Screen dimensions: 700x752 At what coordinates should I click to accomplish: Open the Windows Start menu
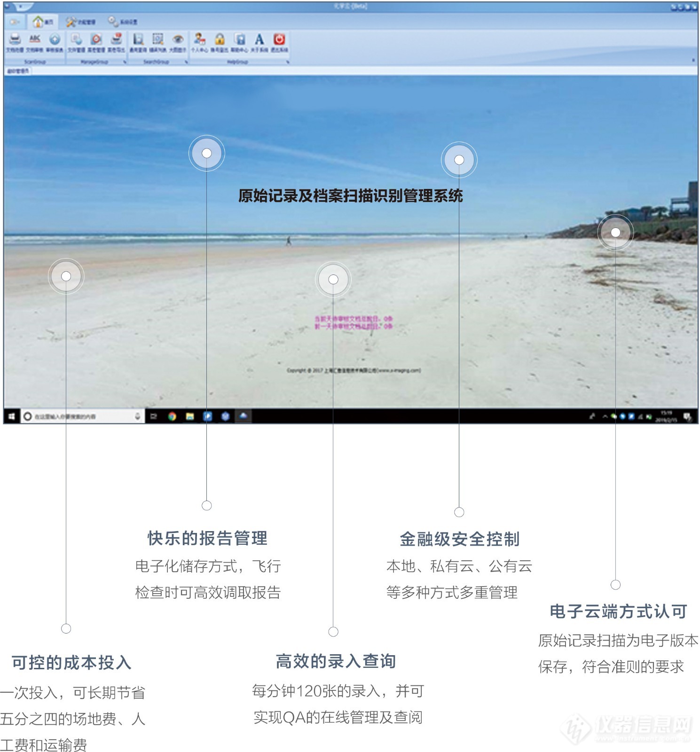(x=12, y=416)
